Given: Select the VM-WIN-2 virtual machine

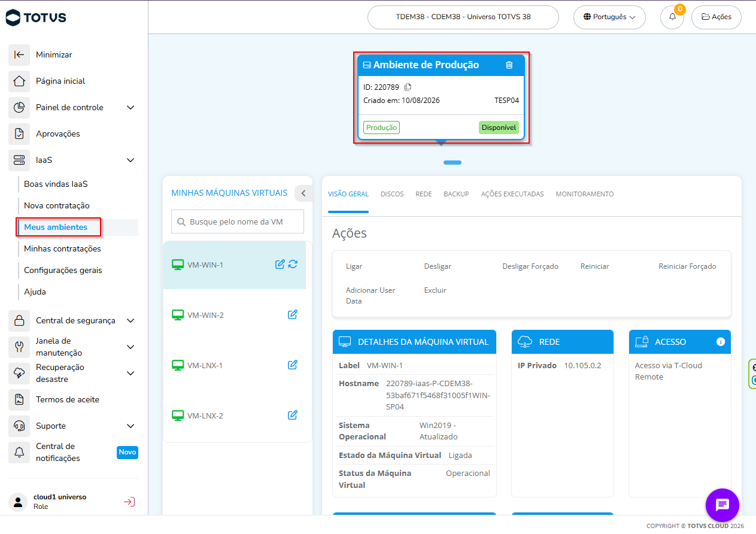Looking at the screenshot, I should (235, 315).
